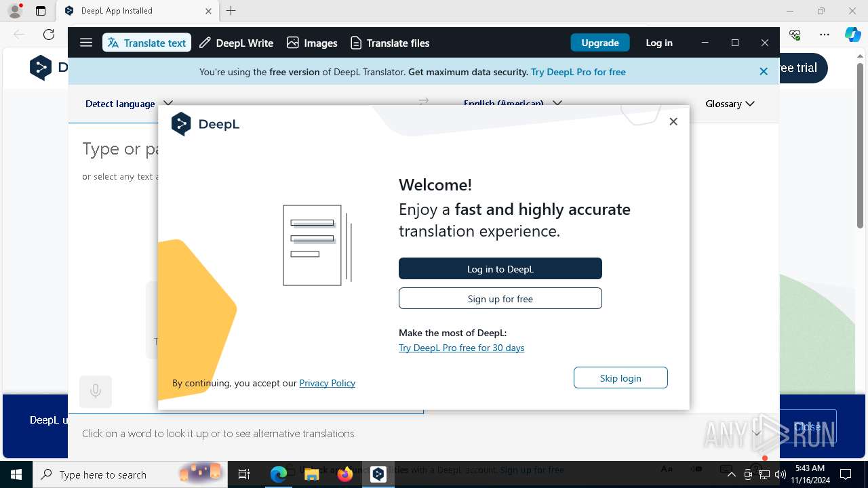This screenshot has height=488, width=868.
Task: Open browser tab actions menu
Action: [41, 11]
